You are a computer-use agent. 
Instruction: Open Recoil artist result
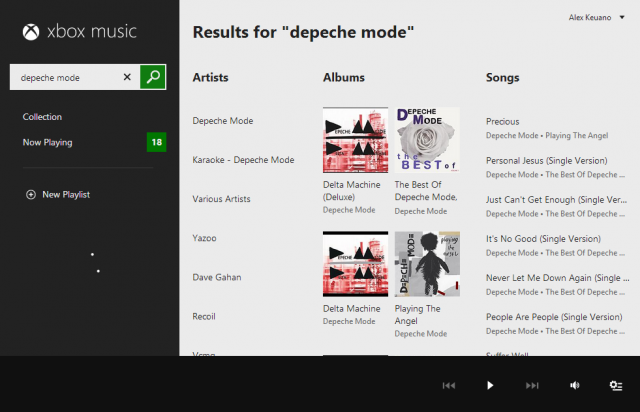(x=204, y=316)
